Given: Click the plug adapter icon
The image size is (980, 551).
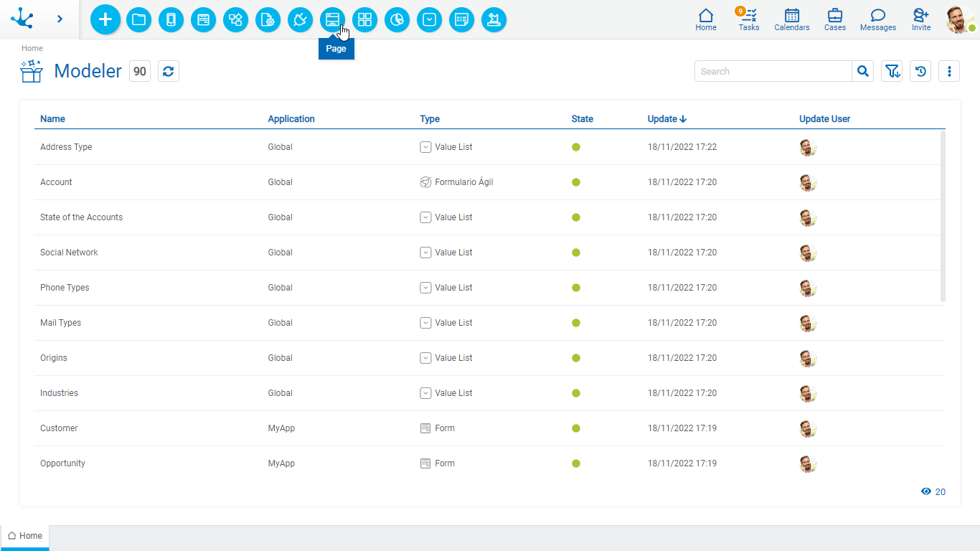Looking at the screenshot, I should coord(300,19).
